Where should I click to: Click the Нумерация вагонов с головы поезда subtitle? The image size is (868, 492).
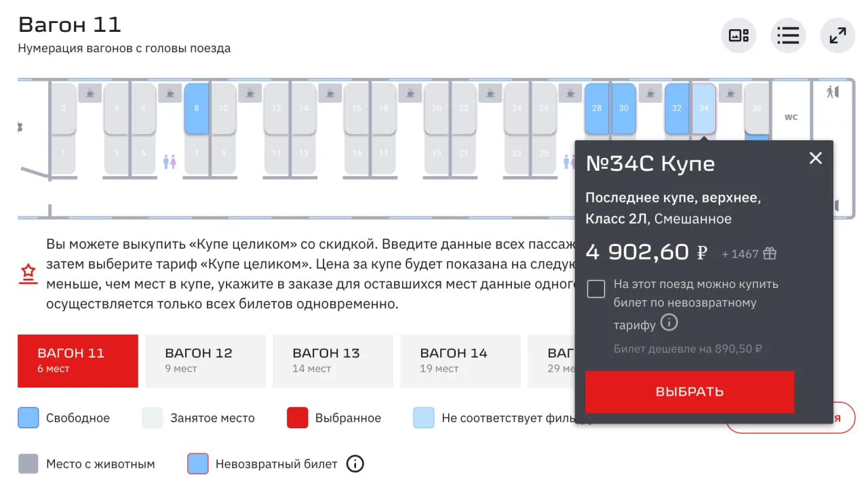tap(124, 48)
